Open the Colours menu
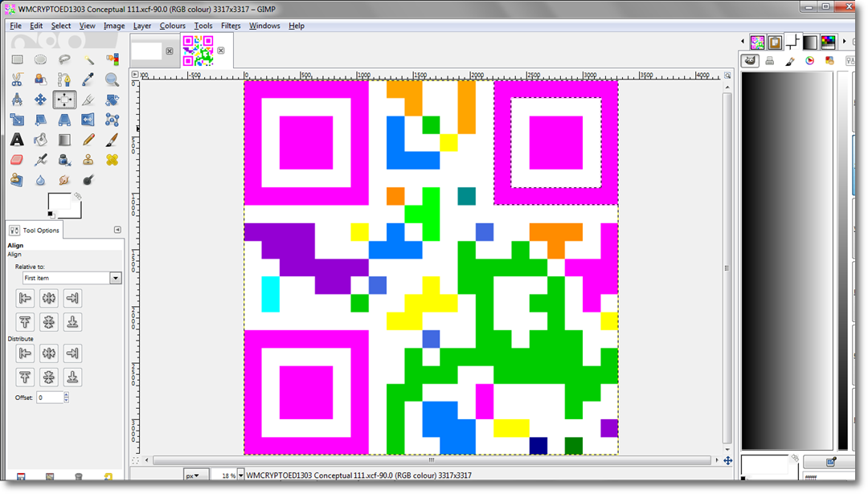Screen dimensions: 868x494 (x=172, y=26)
